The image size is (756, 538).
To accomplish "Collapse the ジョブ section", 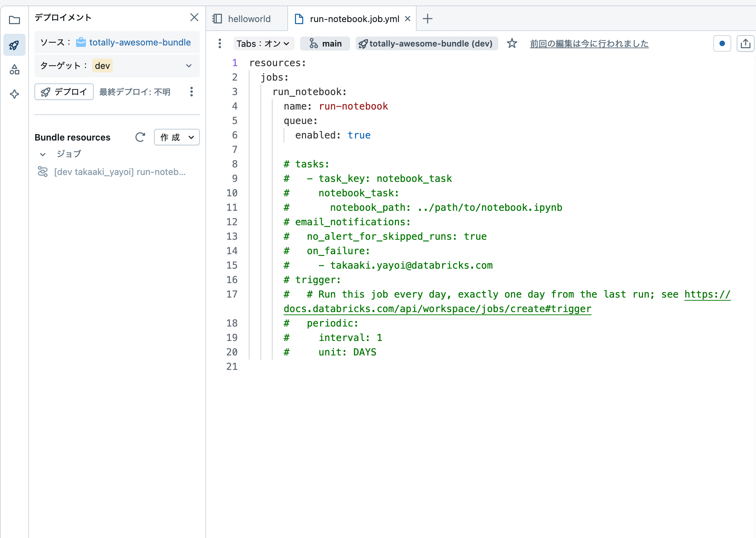I will tap(42, 154).
